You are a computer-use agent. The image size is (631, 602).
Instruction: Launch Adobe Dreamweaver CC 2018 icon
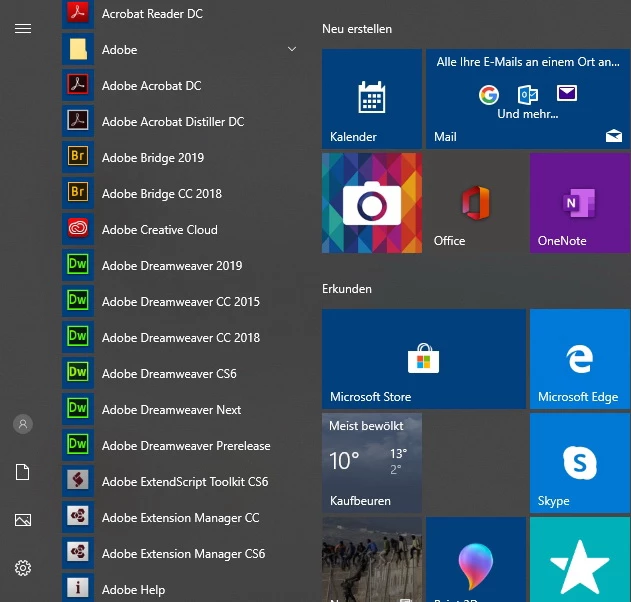tap(78, 337)
